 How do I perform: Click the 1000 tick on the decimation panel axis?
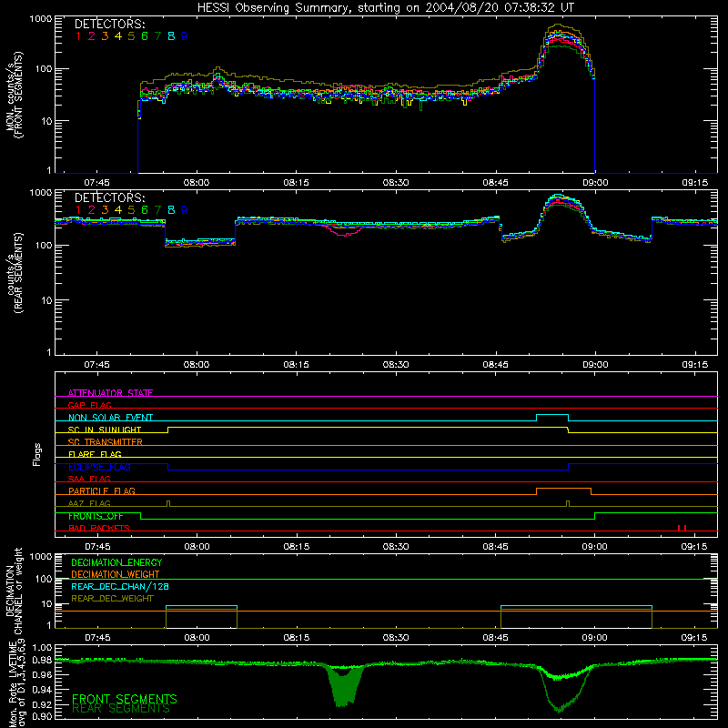[x=41, y=556]
